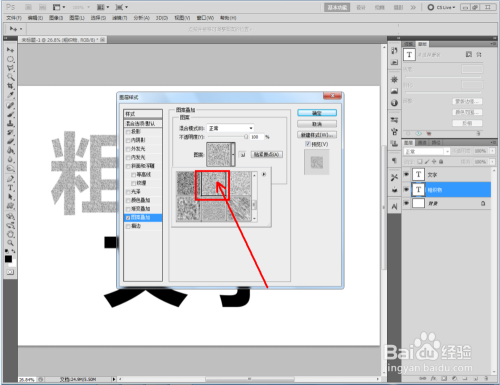Open the pattern picker flyout menu arrow
The height and width of the screenshot is (385, 500).
(264, 174)
